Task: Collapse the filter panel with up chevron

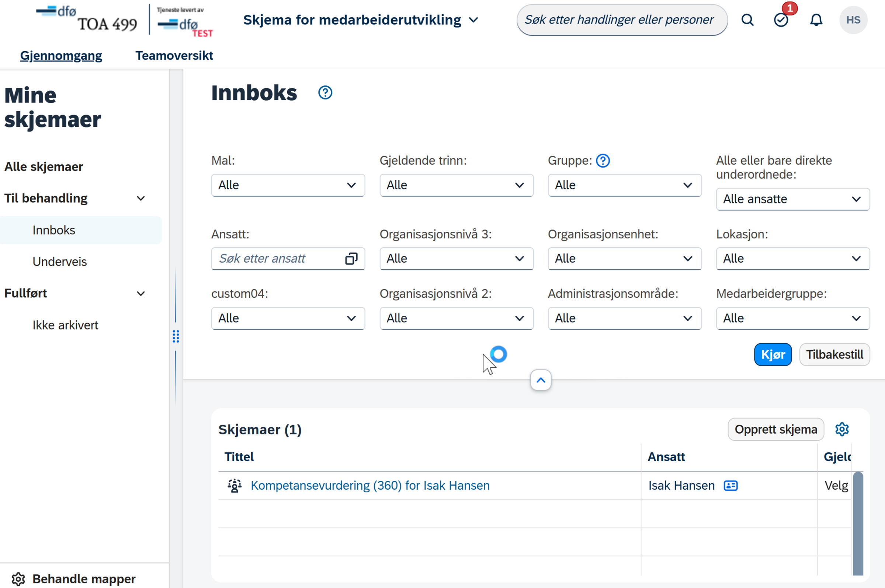Action: (541, 380)
